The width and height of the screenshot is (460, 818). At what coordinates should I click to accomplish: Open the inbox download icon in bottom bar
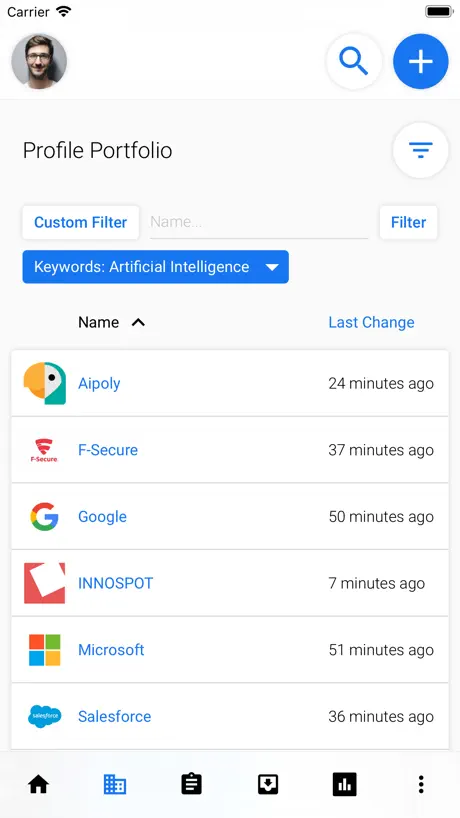click(x=268, y=784)
